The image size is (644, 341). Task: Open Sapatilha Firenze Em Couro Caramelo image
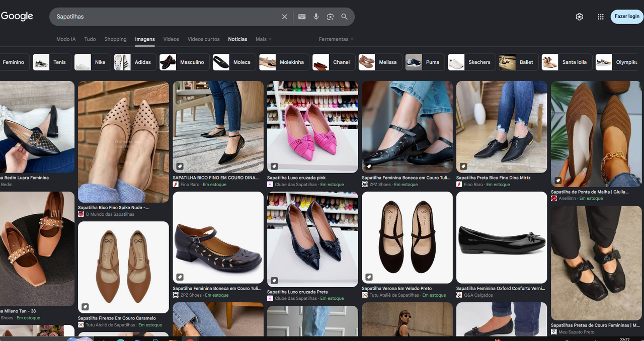click(x=123, y=267)
